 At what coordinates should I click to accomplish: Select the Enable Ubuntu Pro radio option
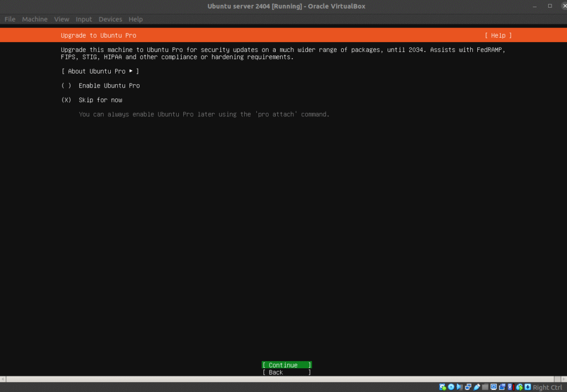66,86
